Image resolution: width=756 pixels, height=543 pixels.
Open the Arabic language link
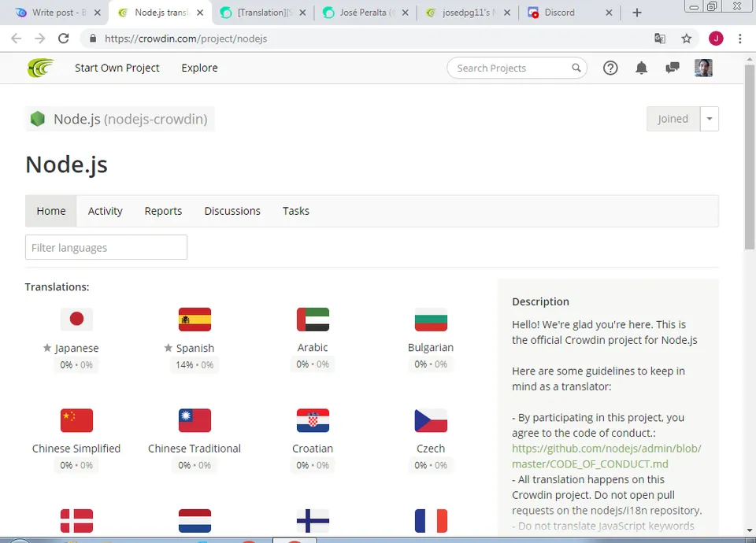pyautogui.click(x=313, y=347)
